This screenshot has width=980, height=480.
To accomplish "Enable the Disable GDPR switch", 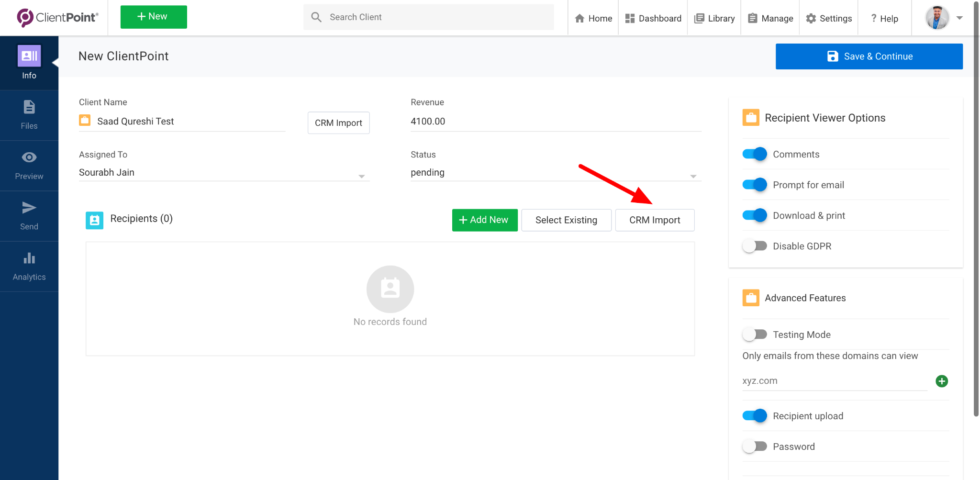I will pyautogui.click(x=755, y=246).
